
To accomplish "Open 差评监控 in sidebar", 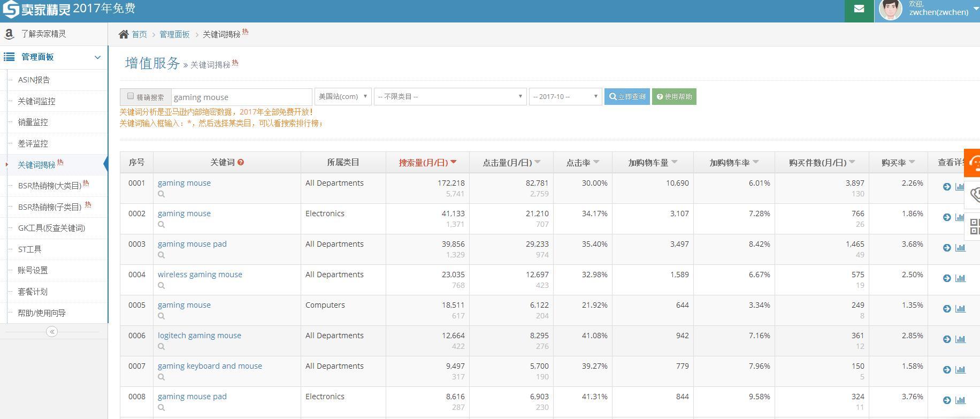I will click(x=33, y=143).
